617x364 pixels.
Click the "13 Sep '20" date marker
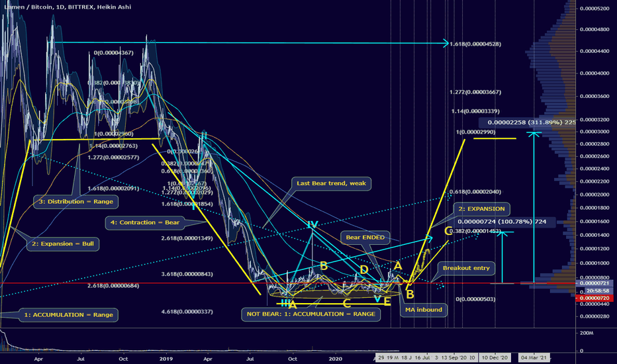[454, 357]
